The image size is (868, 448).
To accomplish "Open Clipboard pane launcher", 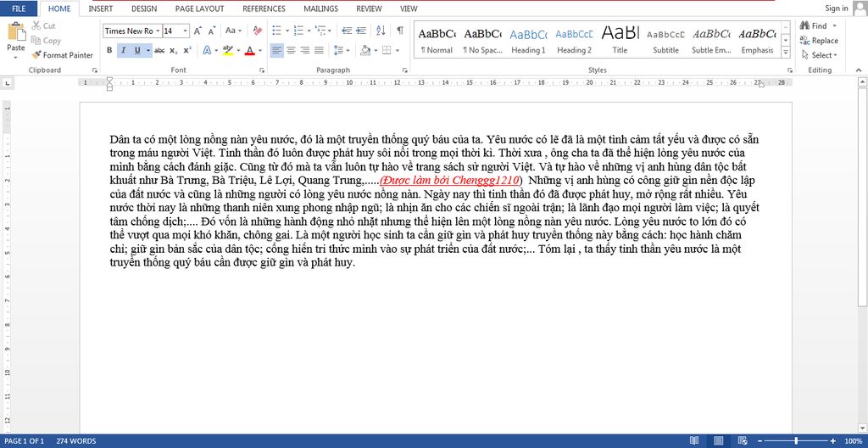I will (95, 70).
